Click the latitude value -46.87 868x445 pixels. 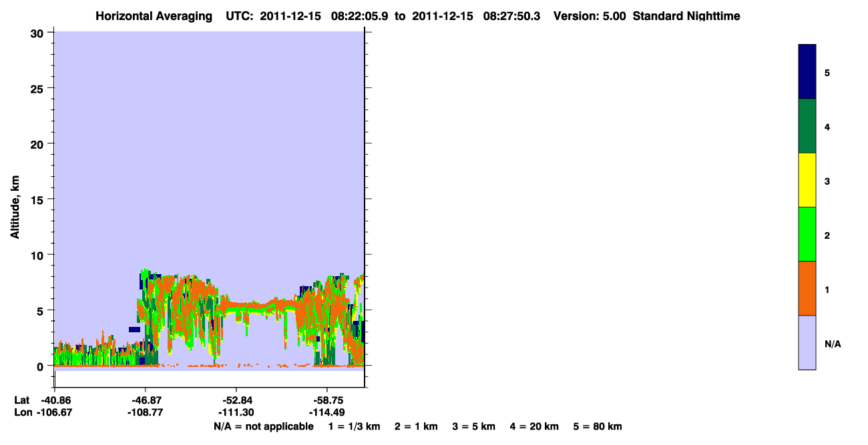click(146, 400)
